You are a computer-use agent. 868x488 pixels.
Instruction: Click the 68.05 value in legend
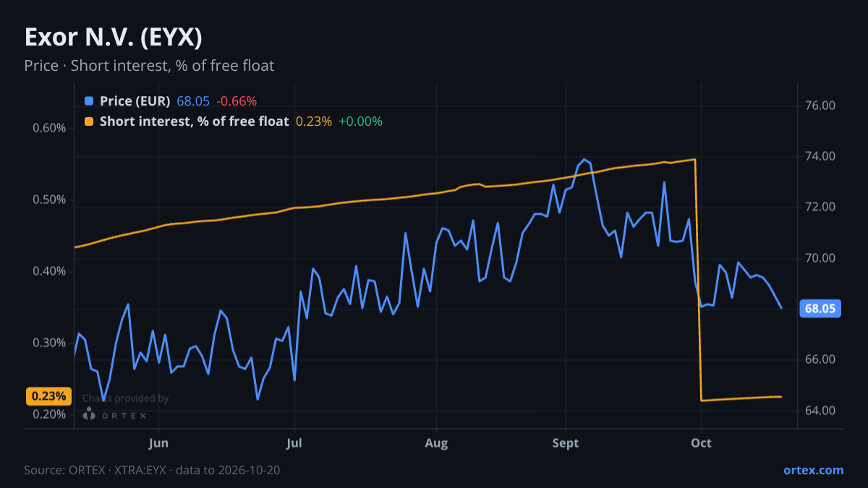[x=193, y=101]
